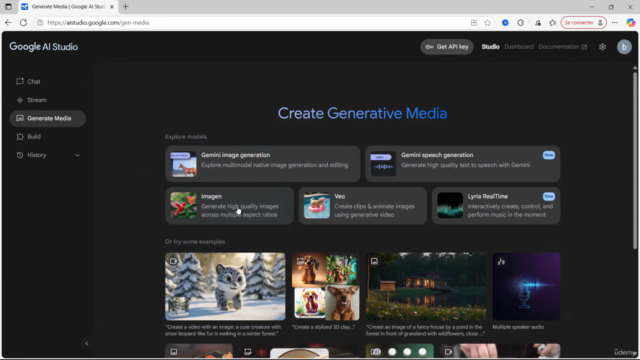Select Generate Media in the sidebar
Viewport: 640px width, 360px height.
point(47,118)
